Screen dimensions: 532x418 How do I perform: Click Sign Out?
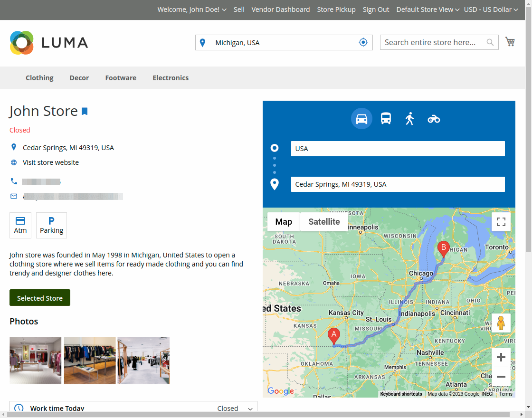coord(376,9)
